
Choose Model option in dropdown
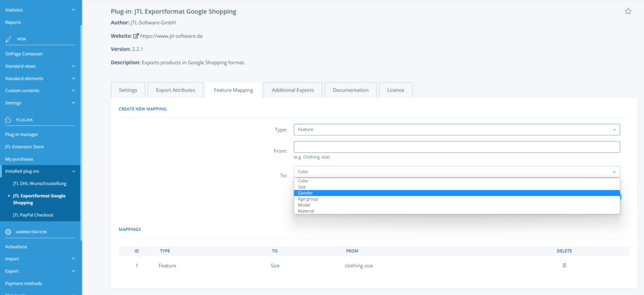pos(457,205)
